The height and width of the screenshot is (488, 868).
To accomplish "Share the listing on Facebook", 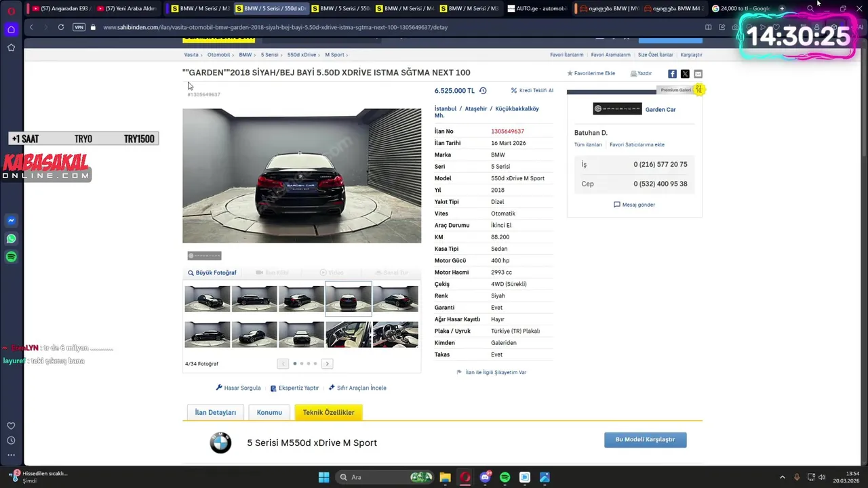I will (672, 74).
